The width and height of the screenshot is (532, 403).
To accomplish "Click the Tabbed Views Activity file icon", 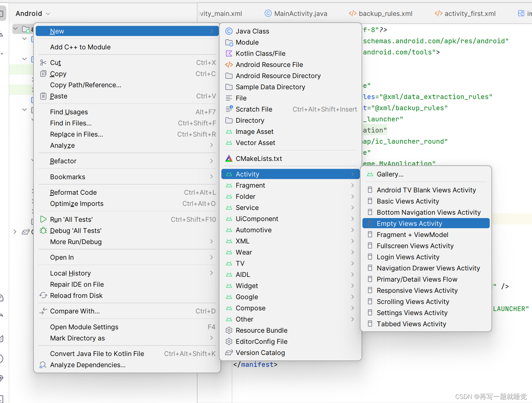I will (370, 324).
